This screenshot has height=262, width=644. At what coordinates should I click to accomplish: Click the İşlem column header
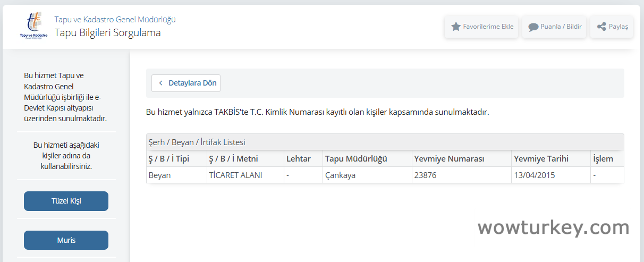pyautogui.click(x=603, y=159)
